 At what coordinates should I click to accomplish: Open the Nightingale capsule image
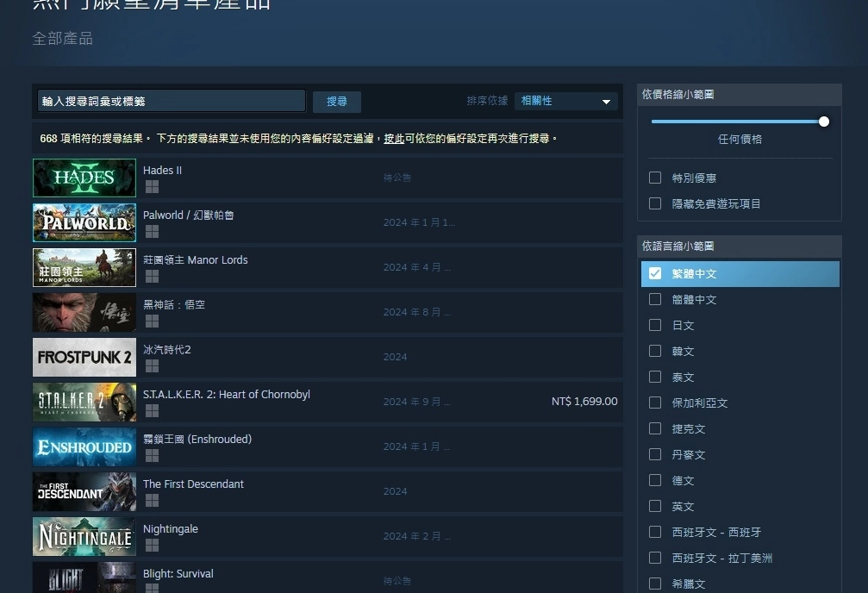pyautogui.click(x=84, y=536)
